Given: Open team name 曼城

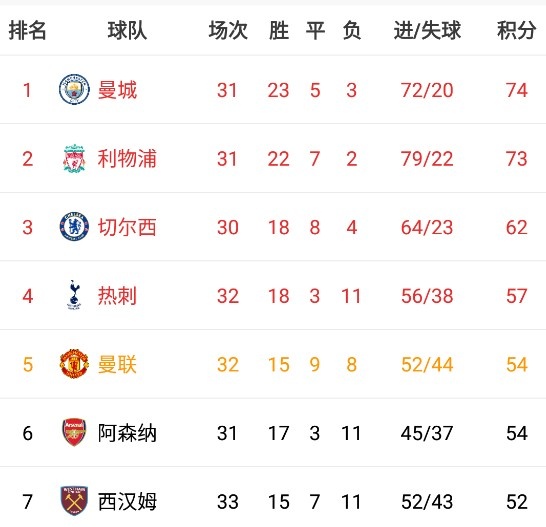Looking at the screenshot, I should click(117, 90).
